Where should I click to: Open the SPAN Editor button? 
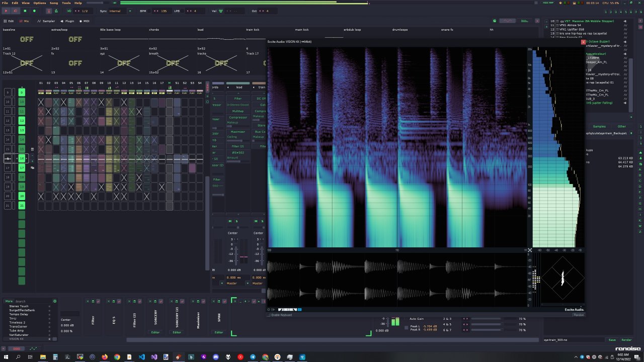pos(219,332)
